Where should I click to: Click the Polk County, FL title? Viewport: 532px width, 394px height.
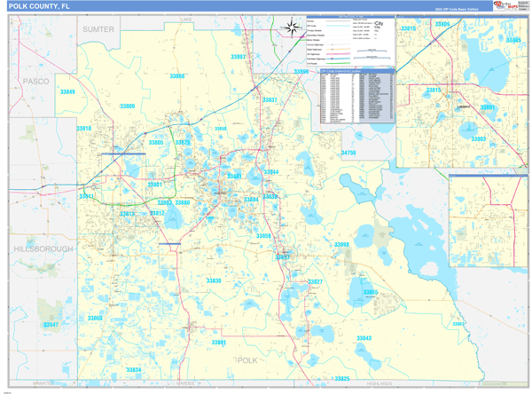pos(42,6)
